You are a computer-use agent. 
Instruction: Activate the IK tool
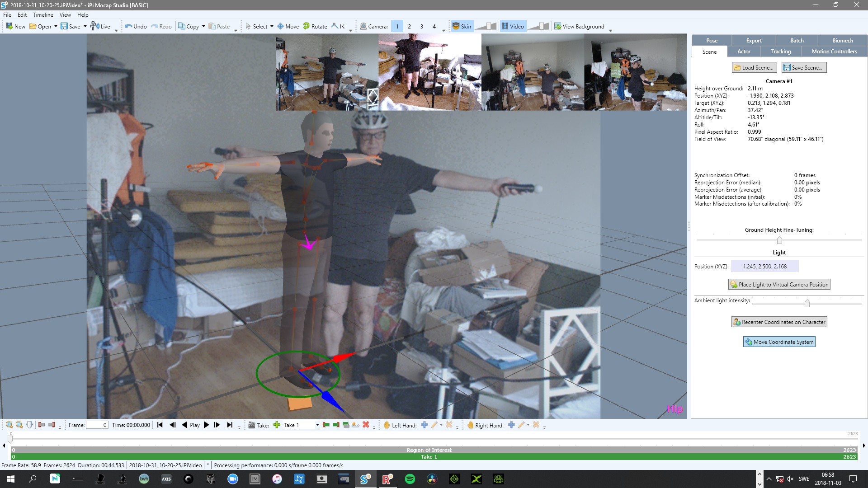(338, 26)
